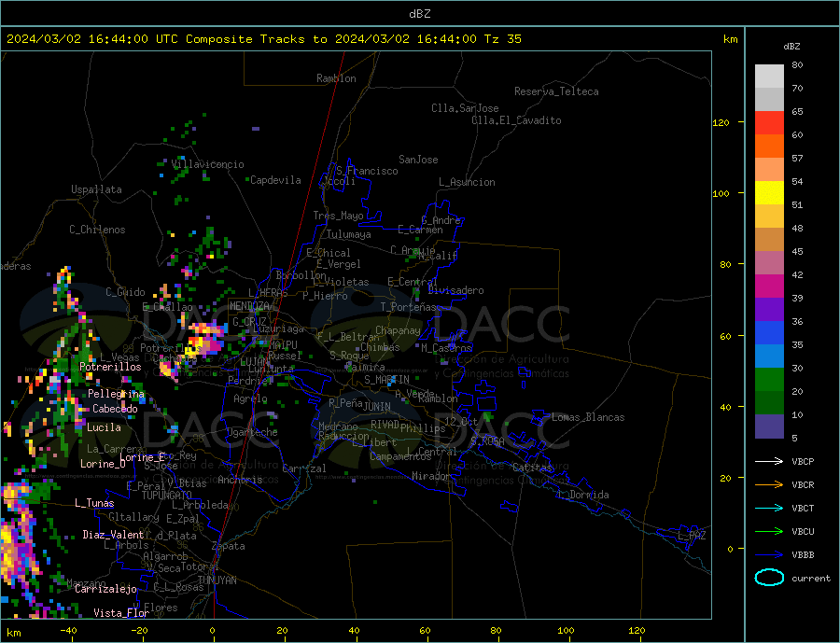Click the 'Potrerillos' white map label
This screenshot has width=840, height=643.
110,367
